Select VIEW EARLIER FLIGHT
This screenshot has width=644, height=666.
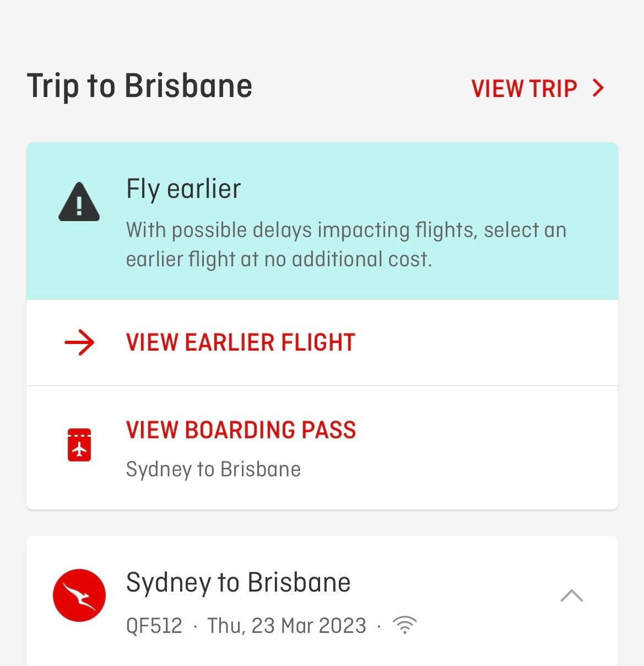[x=240, y=342]
